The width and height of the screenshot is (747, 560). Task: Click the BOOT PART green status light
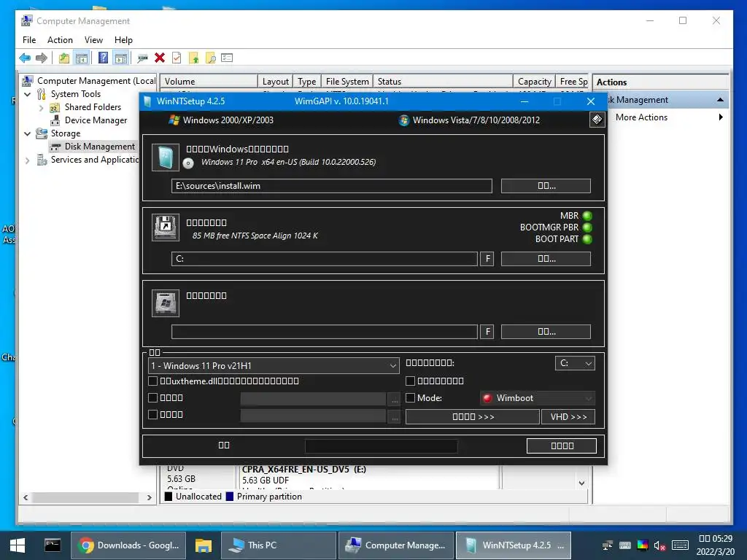(587, 239)
